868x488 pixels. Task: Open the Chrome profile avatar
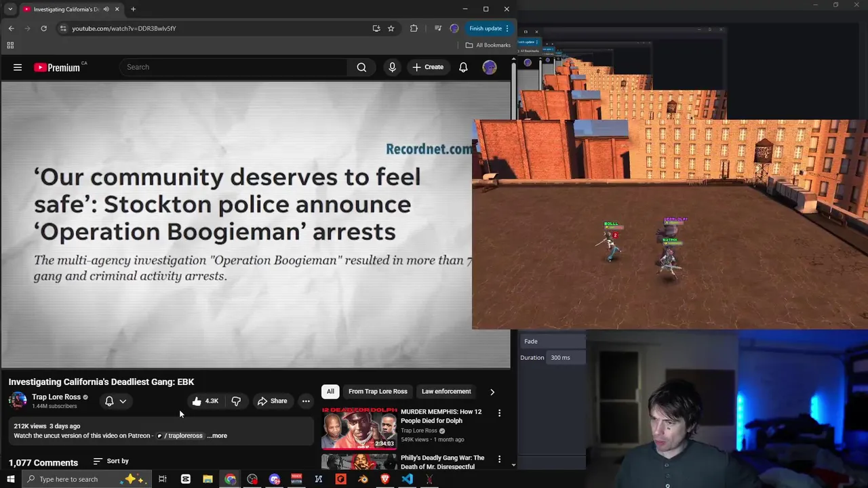(x=454, y=28)
